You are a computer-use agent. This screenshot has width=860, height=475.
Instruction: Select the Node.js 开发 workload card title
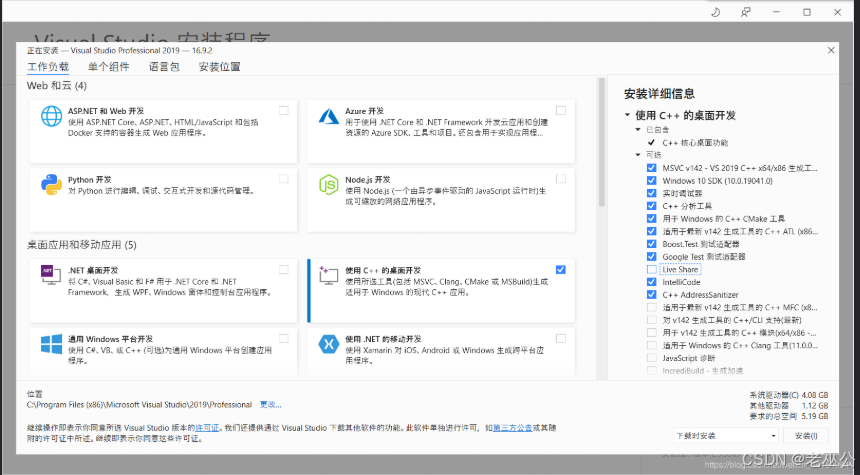pos(367,179)
